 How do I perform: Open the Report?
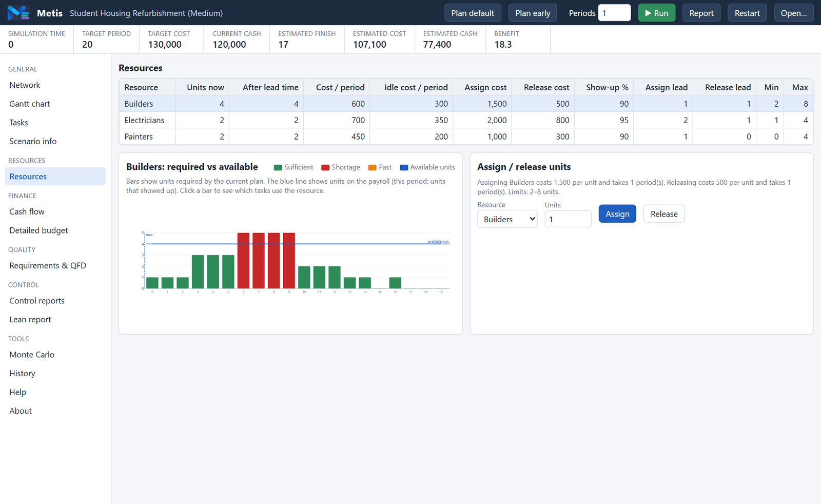tap(701, 13)
